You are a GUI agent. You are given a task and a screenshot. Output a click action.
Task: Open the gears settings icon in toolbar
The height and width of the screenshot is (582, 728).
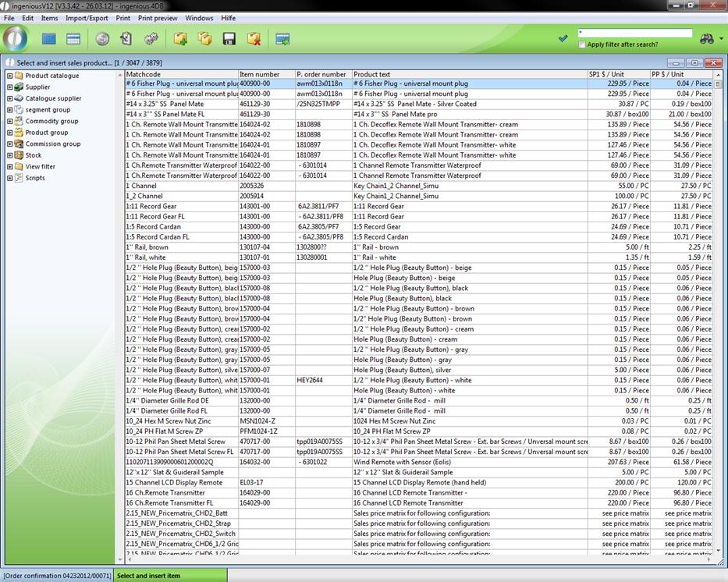click(151, 38)
